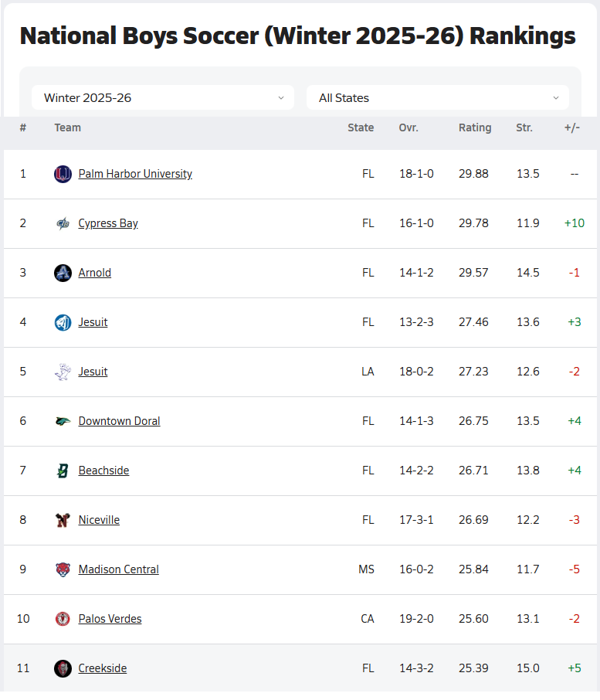This screenshot has height=700, width=600.
Task: Click the Niceville team logo icon
Action: point(63,520)
